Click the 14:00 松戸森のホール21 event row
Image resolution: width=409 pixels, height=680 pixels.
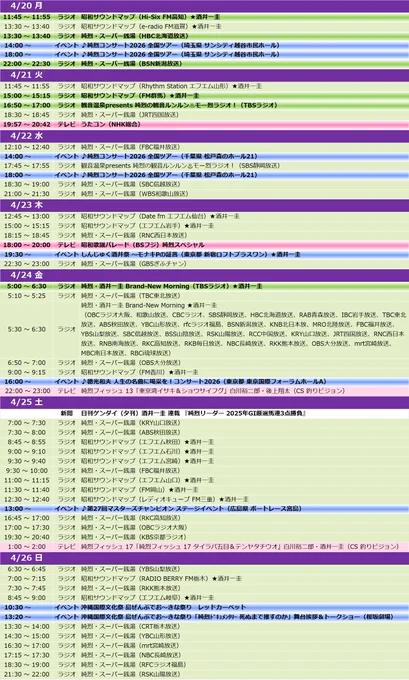(204, 156)
